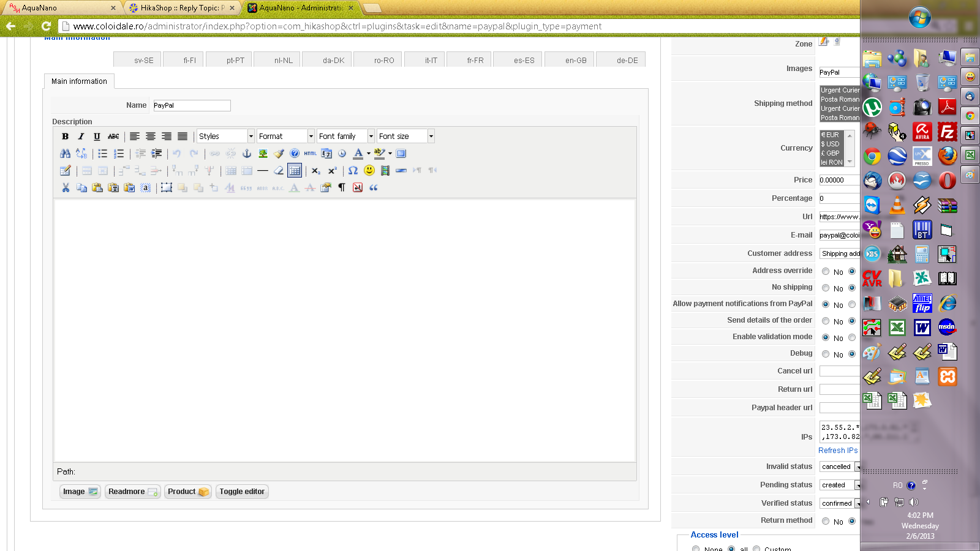
Task: Click the Toggle editor button
Action: (242, 492)
